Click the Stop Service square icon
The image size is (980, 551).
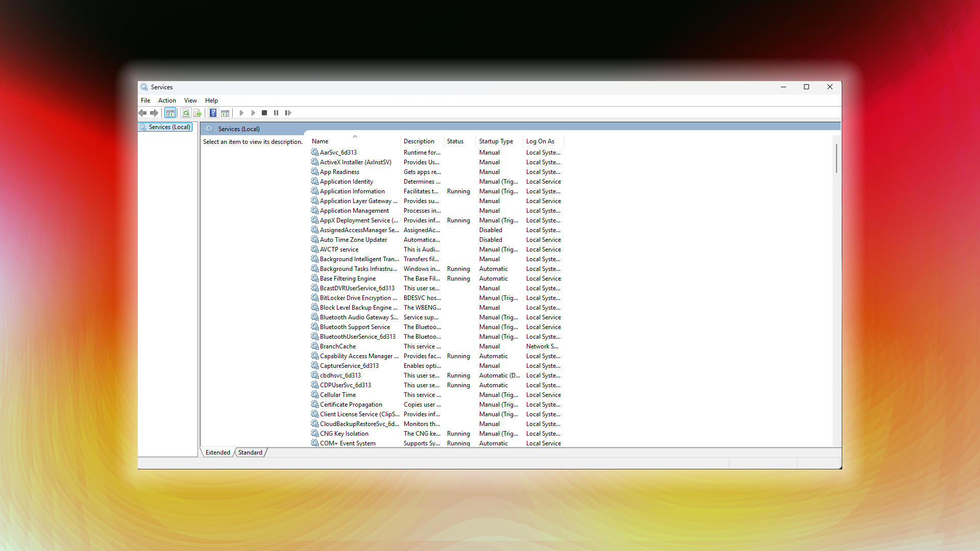point(264,113)
